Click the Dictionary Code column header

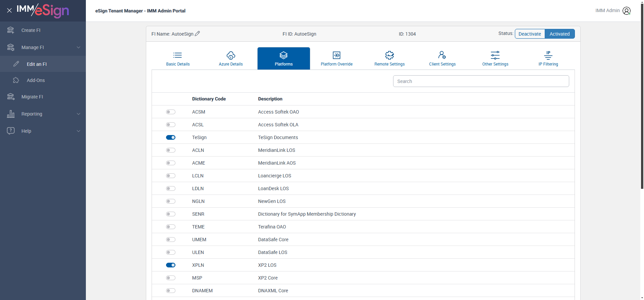click(209, 99)
